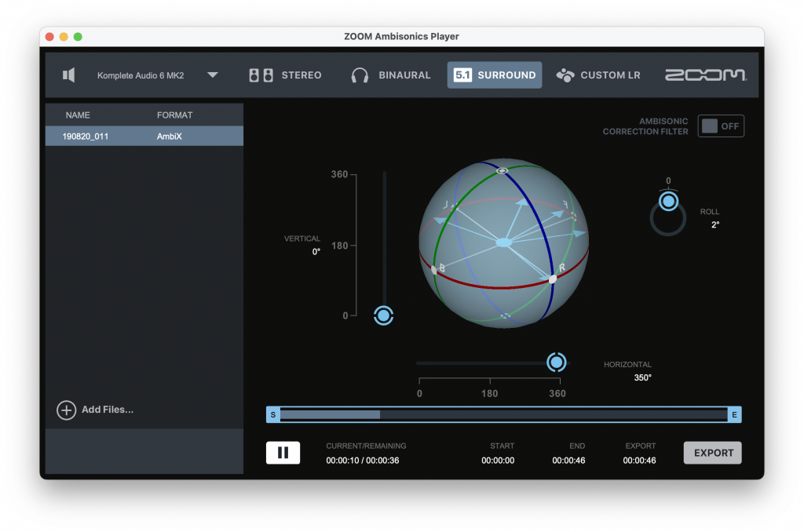Sort list by NAME column header
Viewport: 804px width, 532px height.
[78, 115]
